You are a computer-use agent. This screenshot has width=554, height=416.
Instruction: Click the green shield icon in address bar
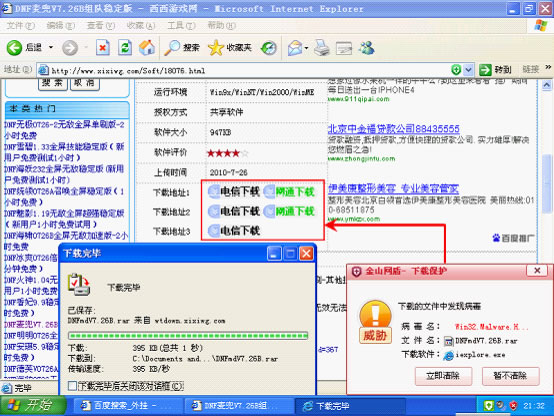tap(456, 70)
